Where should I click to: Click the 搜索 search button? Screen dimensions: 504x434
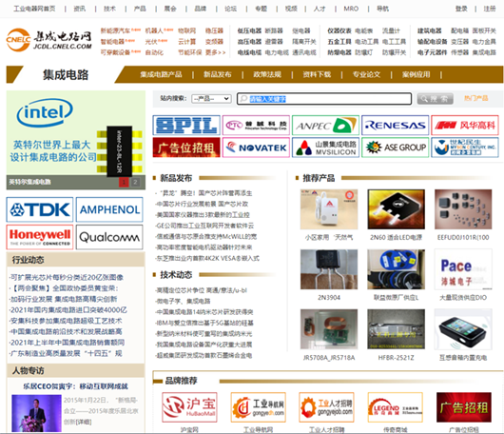[435, 99]
